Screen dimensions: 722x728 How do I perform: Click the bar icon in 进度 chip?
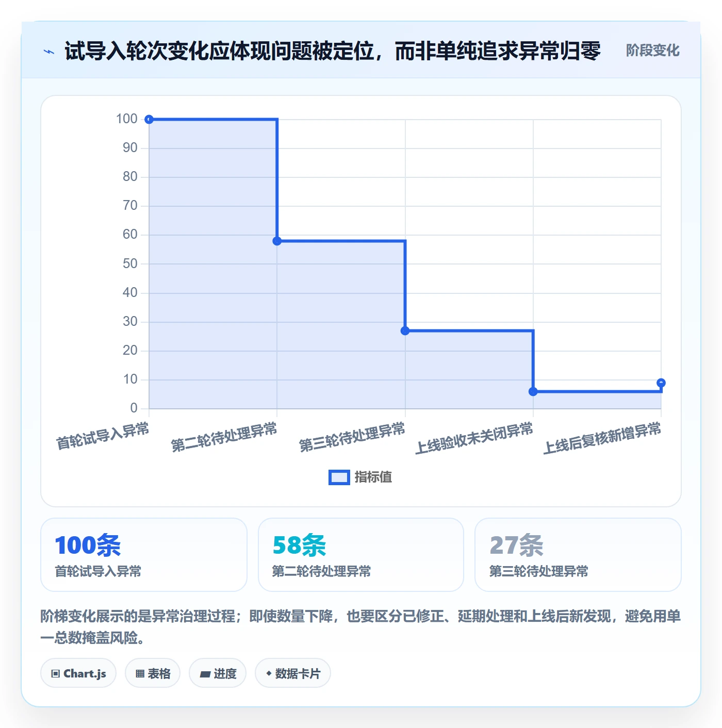pyautogui.click(x=205, y=674)
